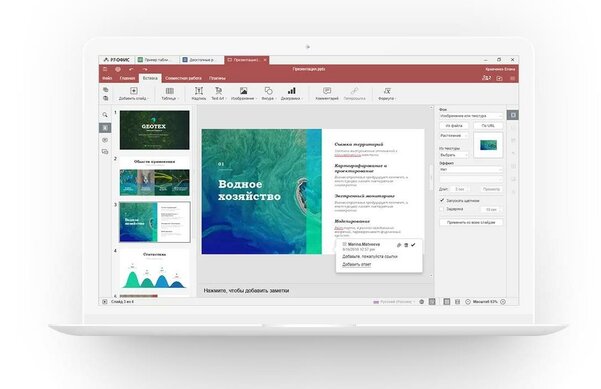Screen dimensions: 601x389
Task: Click the transition duration input field
Action: [x=459, y=189]
